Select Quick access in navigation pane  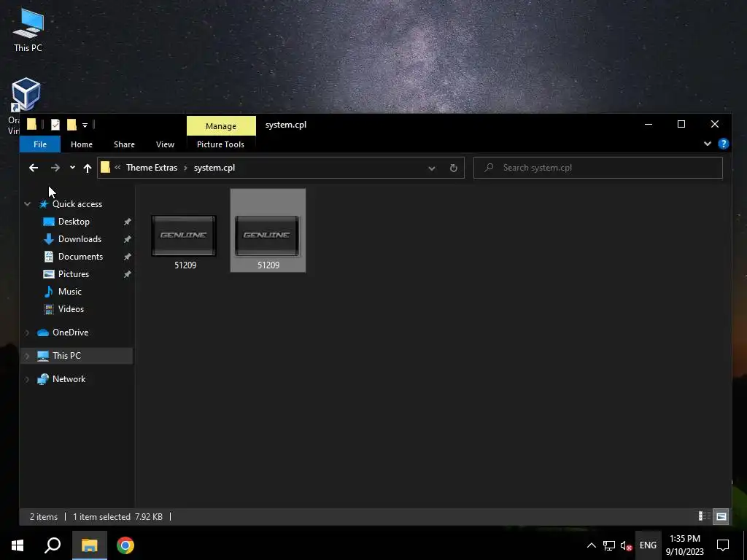[77, 204]
